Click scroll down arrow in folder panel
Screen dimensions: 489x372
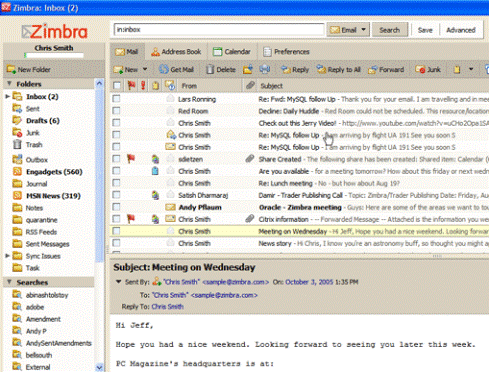[99, 367]
